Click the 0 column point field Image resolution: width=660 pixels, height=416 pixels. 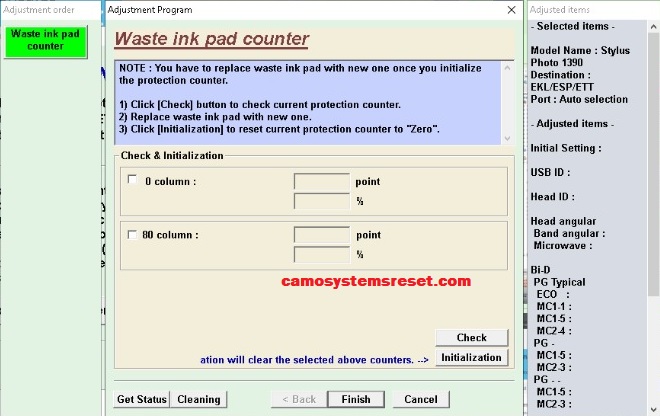322,181
